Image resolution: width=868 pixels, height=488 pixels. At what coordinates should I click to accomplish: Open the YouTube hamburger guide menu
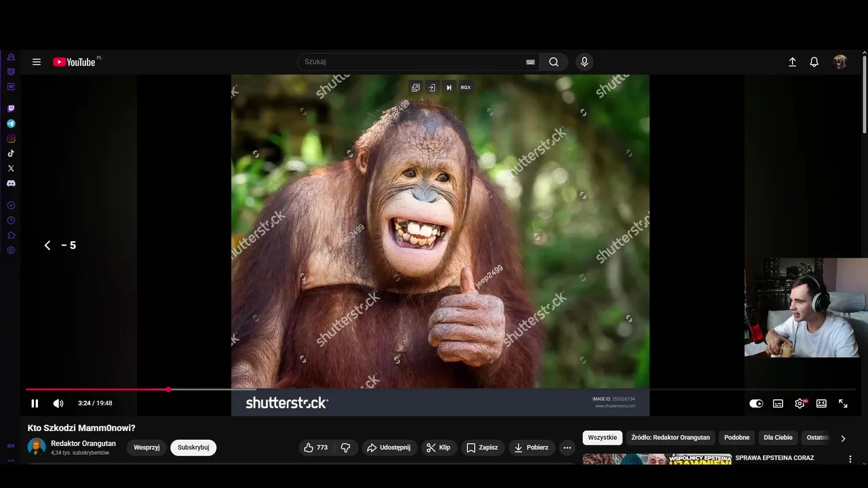37,62
